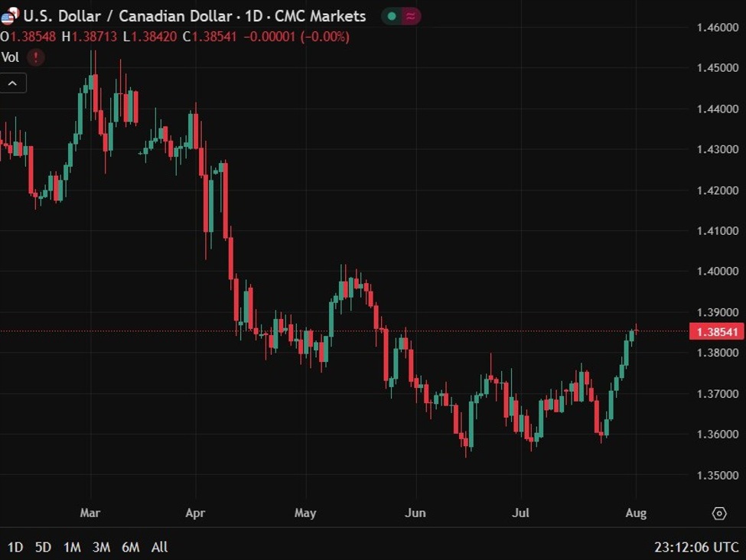The image size is (746, 560).
Task: Select the 5D time range
Action: [x=44, y=547]
